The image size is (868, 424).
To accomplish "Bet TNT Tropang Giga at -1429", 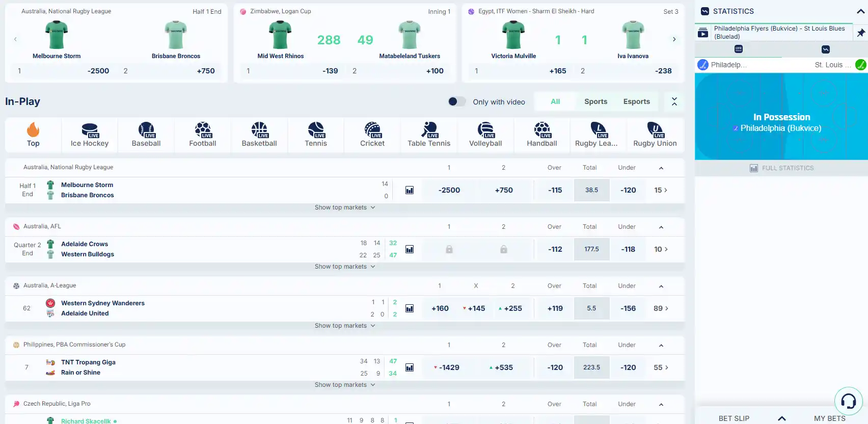I will (449, 367).
